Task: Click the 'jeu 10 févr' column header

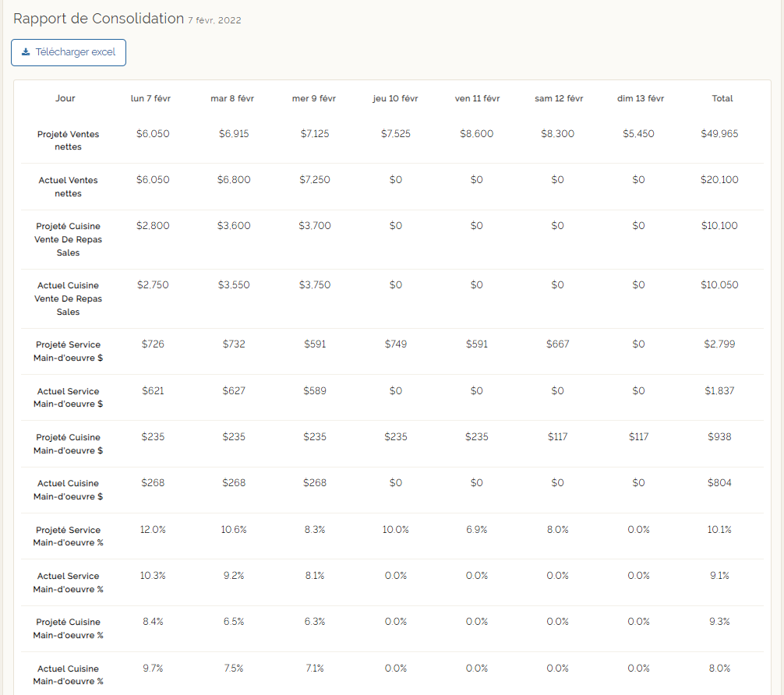Action: tap(395, 98)
